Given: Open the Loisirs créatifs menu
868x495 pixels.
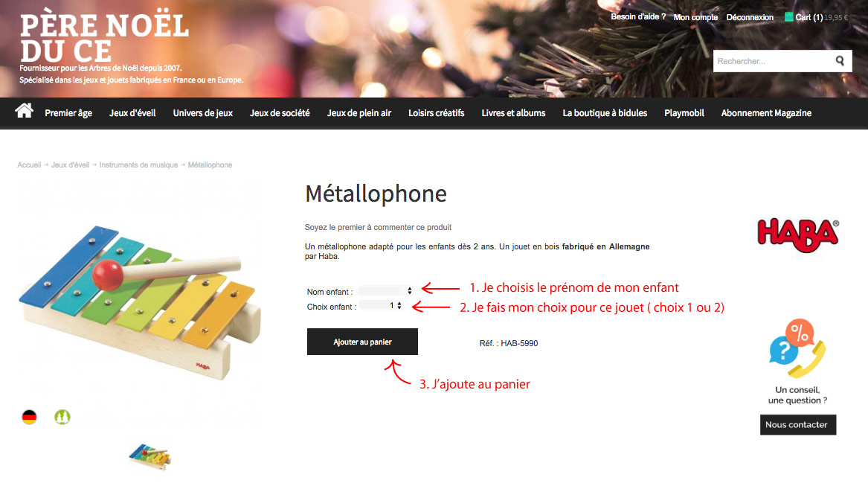Looking at the screenshot, I should point(436,113).
